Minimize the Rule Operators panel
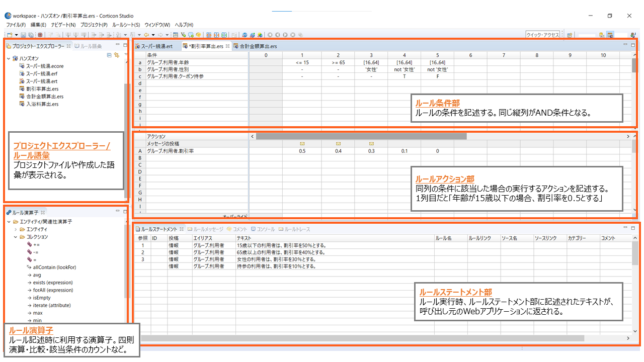The height and width of the screenshot is (362, 644). click(x=117, y=212)
